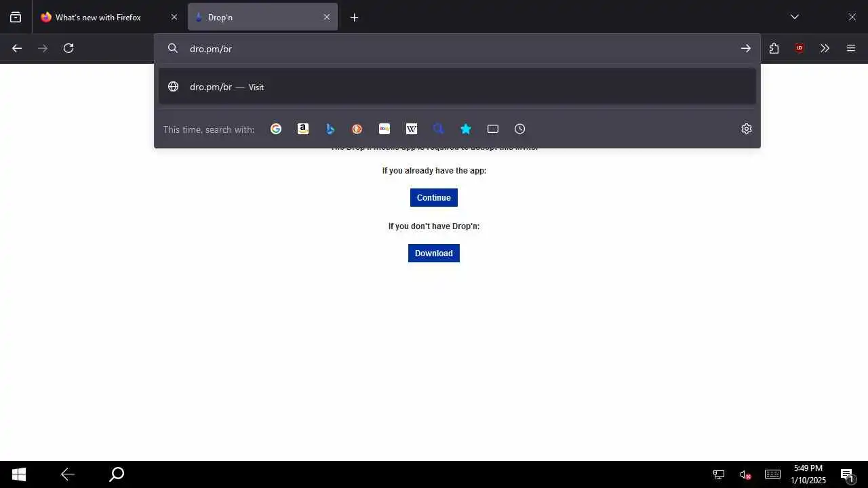The image size is (868, 488).
Task: Open a new tab with plus button
Action: (354, 18)
